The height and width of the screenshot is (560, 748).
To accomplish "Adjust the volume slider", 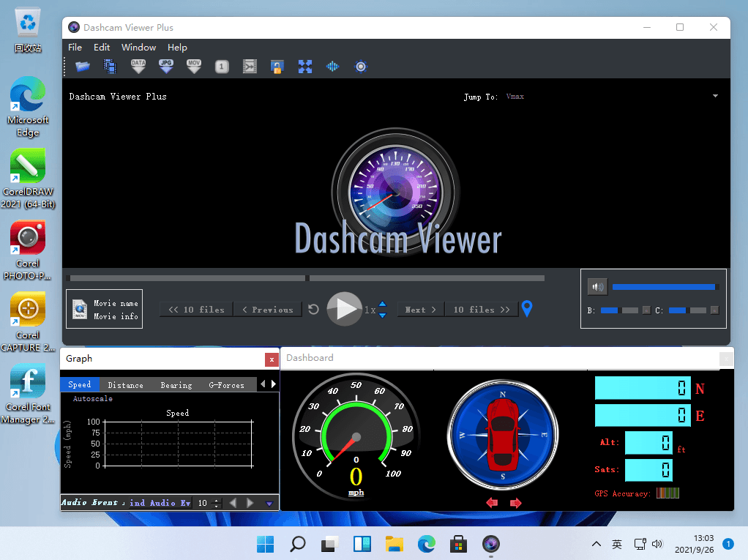I will click(x=665, y=287).
